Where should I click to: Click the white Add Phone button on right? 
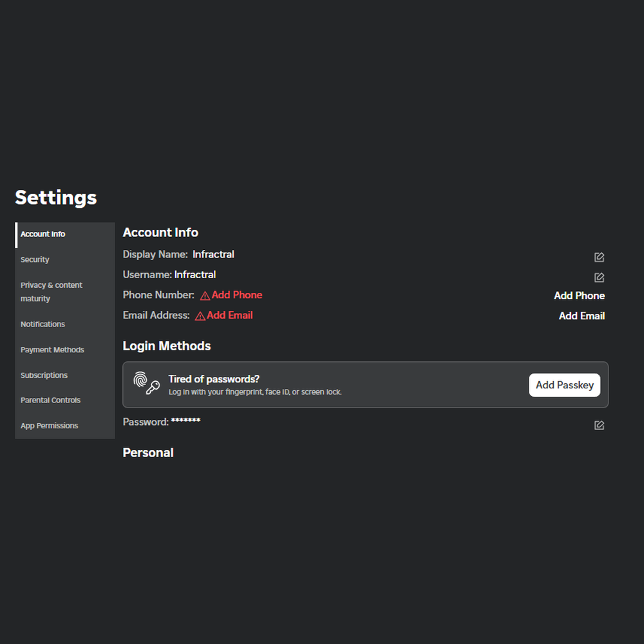pos(579,296)
